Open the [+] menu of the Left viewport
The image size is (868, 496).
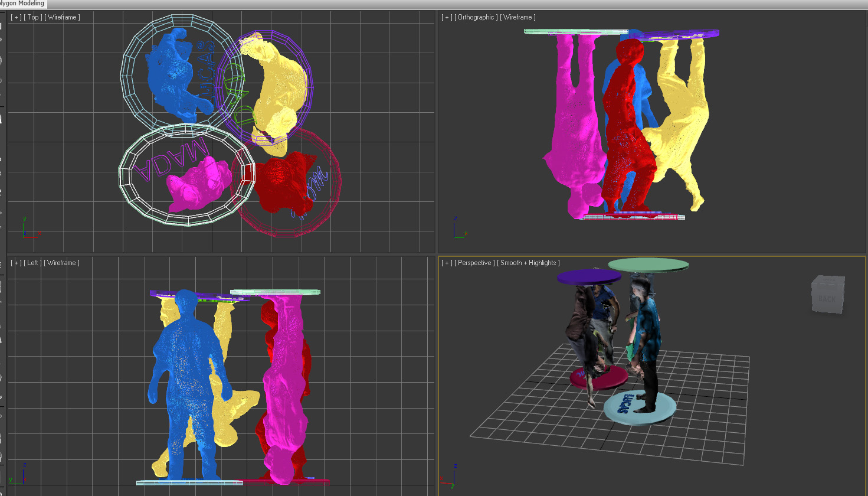pyautogui.click(x=16, y=263)
